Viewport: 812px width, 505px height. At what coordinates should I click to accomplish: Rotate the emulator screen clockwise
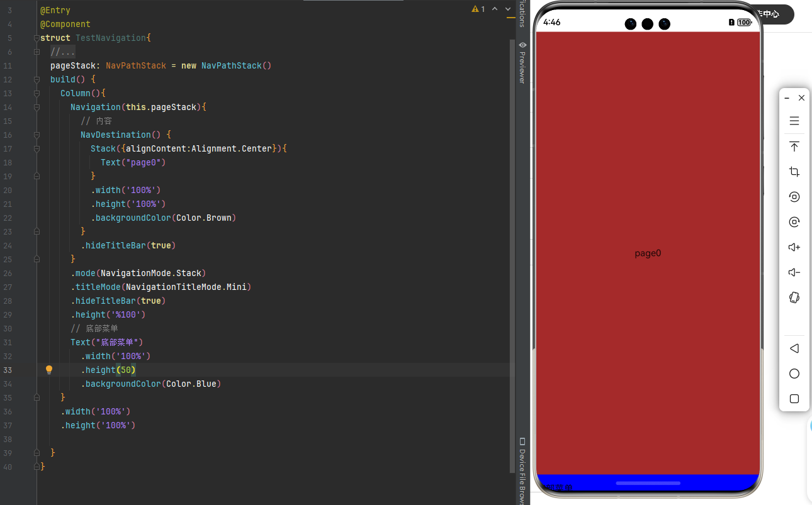pos(794,222)
